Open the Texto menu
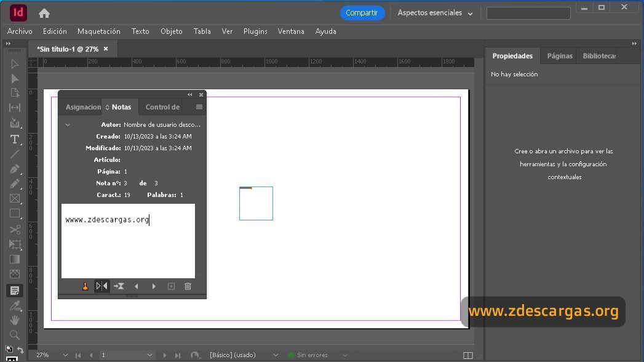Screen dimensions: 644x362 coord(140,31)
